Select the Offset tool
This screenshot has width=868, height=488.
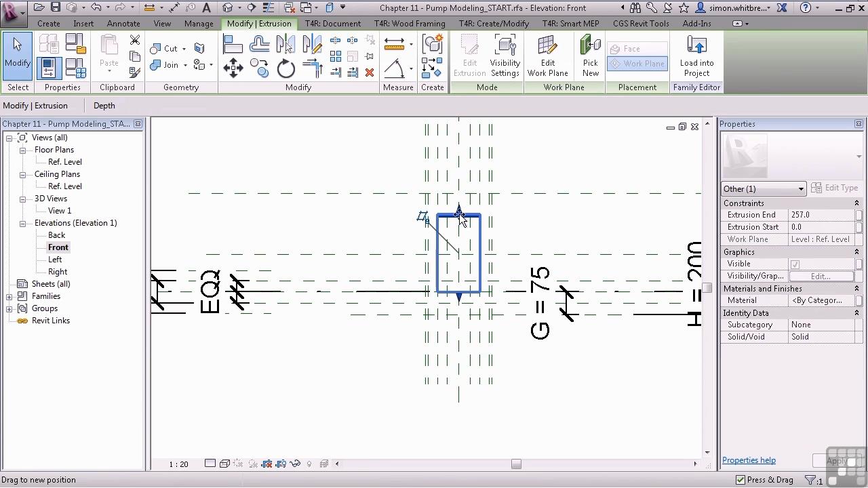(x=259, y=45)
